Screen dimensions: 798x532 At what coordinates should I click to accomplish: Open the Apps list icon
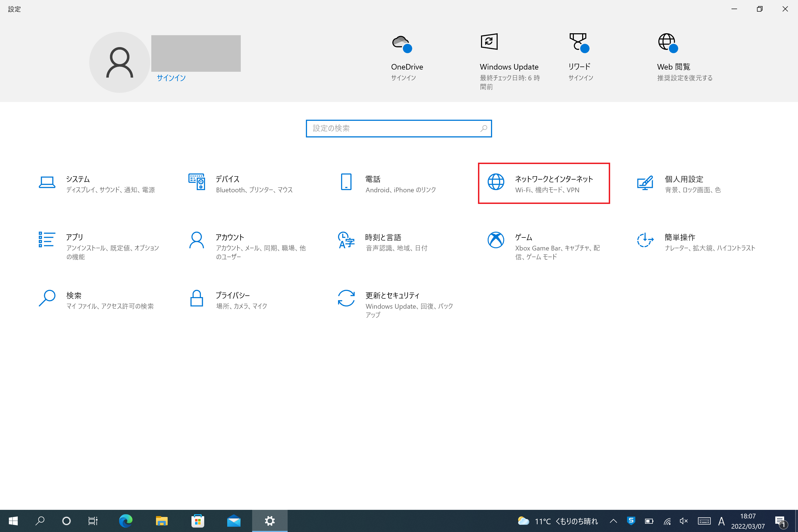(x=47, y=239)
